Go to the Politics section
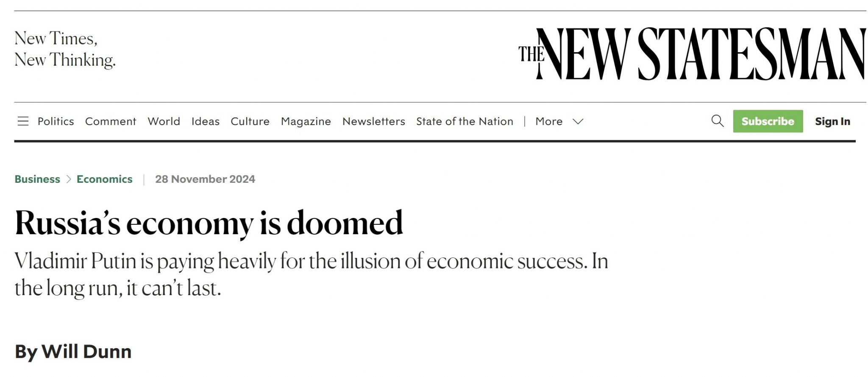This screenshot has height=377, width=868. pyautogui.click(x=56, y=121)
